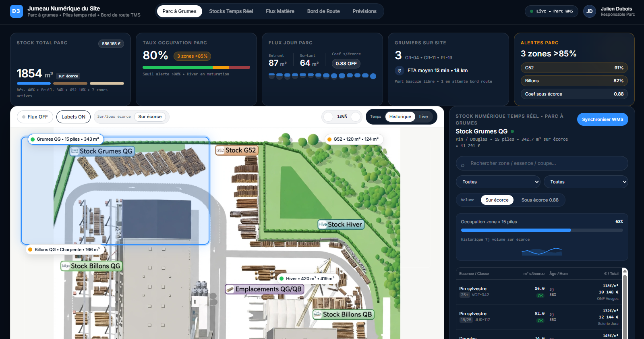Select Sur écorce in the Volume selector
Screen dimensions: 644x339
tap(497, 200)
